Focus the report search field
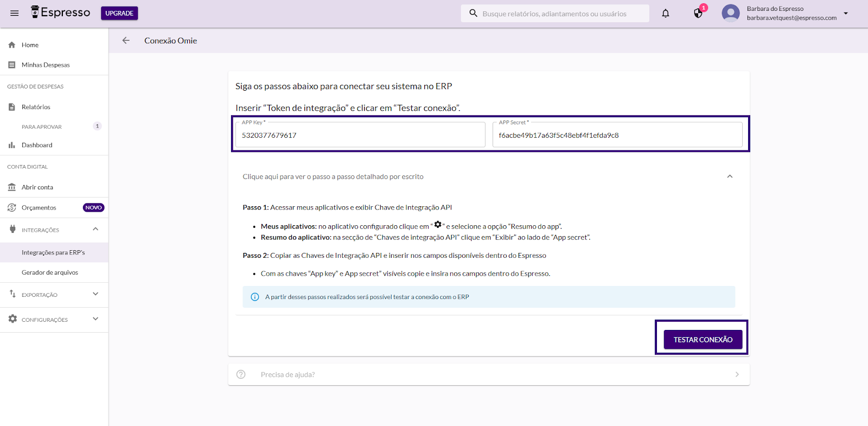The image size is (868, 426). (x=554, y=14)
